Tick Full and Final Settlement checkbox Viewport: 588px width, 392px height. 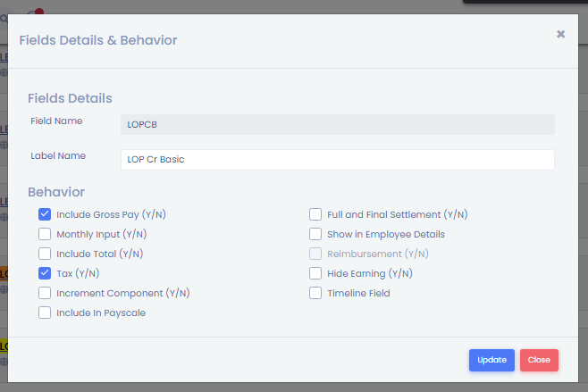point(315,214)
